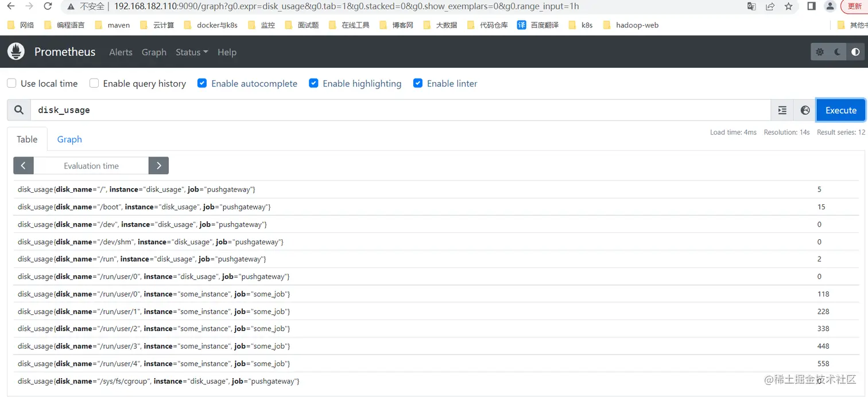The height and width of the screenshot is (397, 868).
Task: Click the share page icon in address bar
Action: (770, 6)
